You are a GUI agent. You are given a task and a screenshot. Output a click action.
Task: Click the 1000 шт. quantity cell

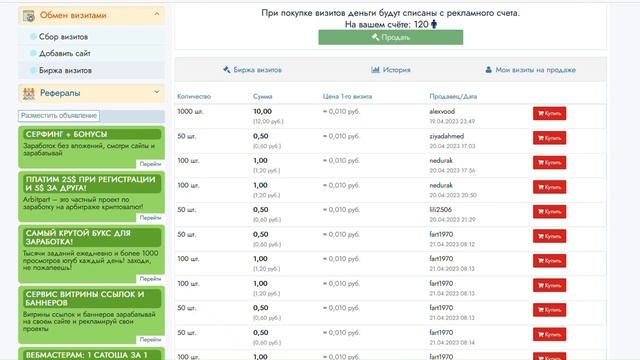(190, 111)
